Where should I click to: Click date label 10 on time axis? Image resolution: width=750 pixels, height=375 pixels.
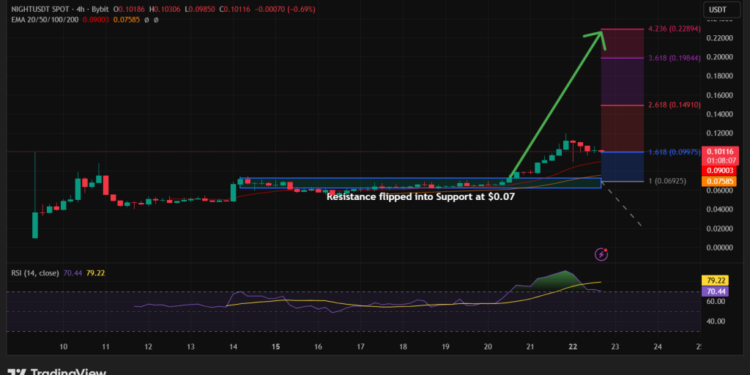tap(64, 347)
